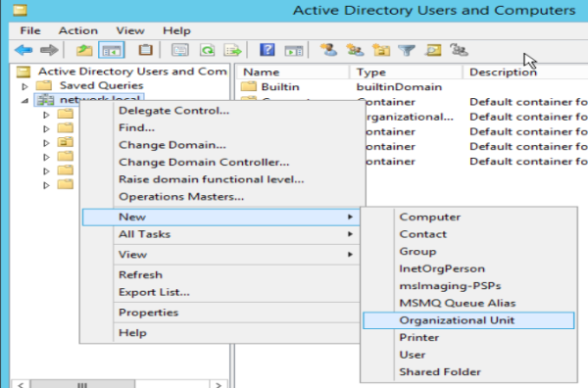Click the Create new user toolbar icon

click(329, 50)
